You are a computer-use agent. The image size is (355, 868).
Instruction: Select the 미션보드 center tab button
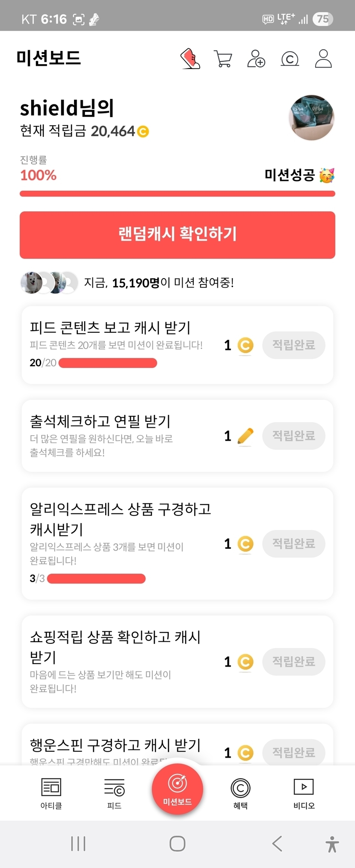(177, 789)
